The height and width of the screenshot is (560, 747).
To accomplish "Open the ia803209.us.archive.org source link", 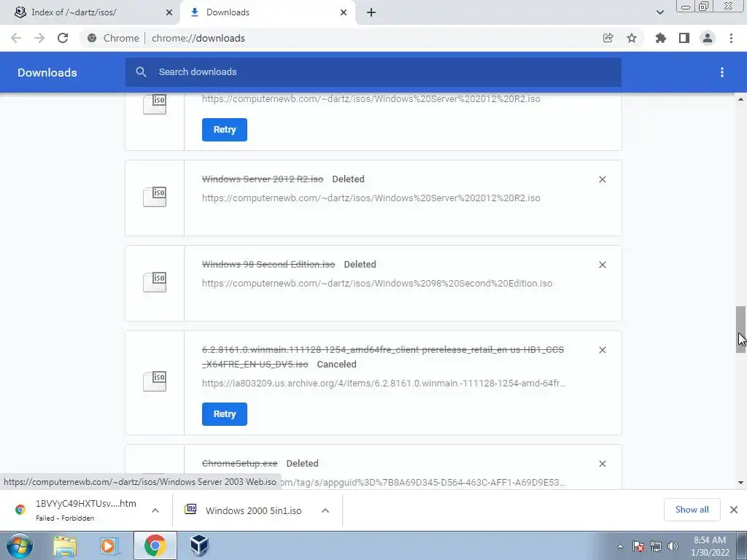I will click(x=384, y=384).
